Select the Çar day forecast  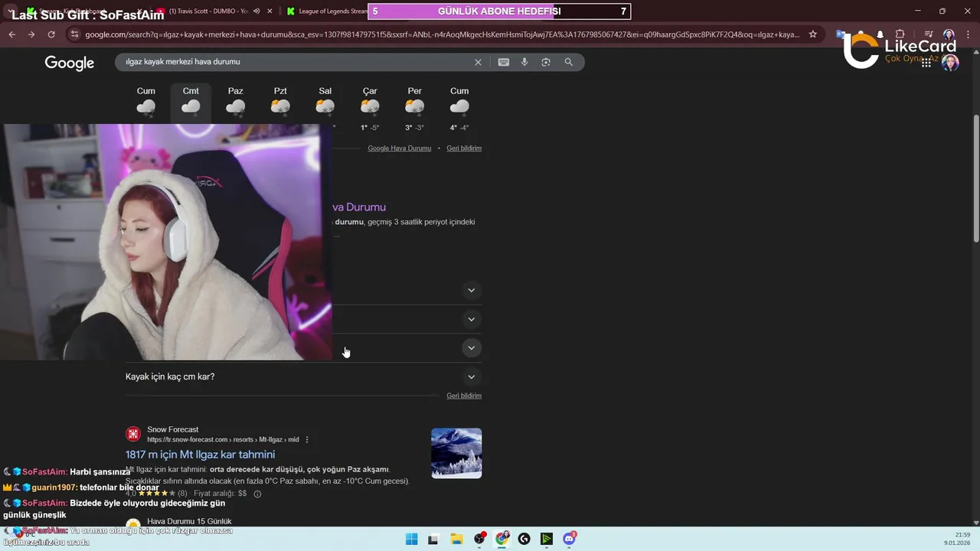(370, 108)
